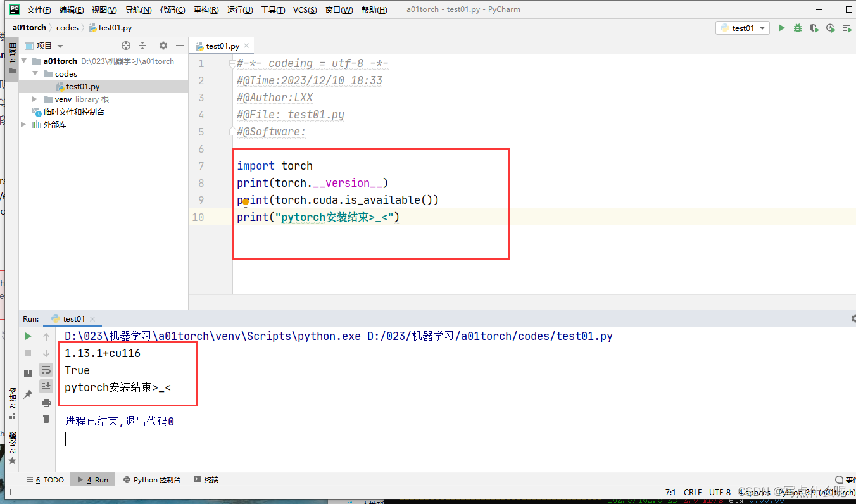Print the console output using printer icon

[x=46, y=403]
